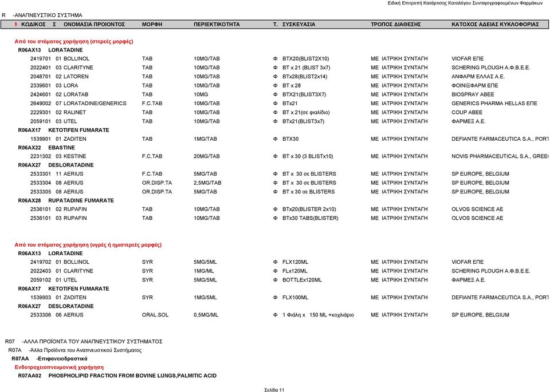Select syrup product code 2059102
This screenshot has width=550, height=392.
41,280
